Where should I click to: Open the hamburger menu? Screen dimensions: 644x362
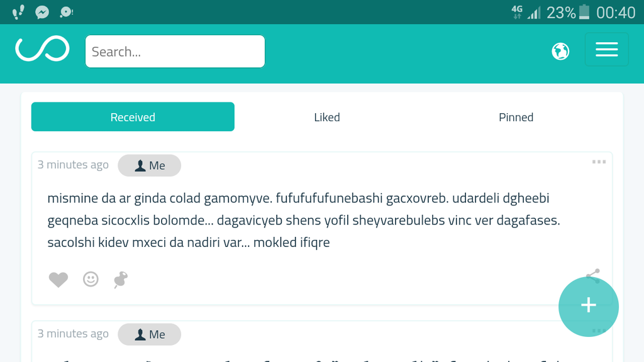pyautogui.click(x=606, y=50)
